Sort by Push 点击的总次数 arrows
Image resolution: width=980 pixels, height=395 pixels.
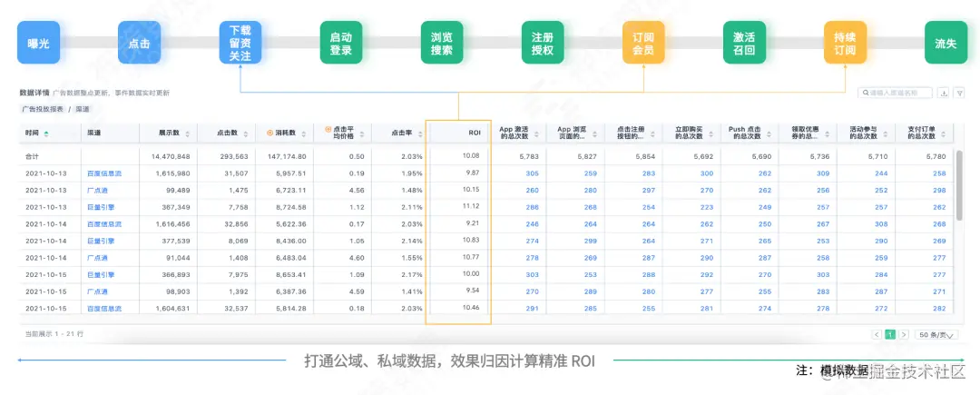point(769,133)
